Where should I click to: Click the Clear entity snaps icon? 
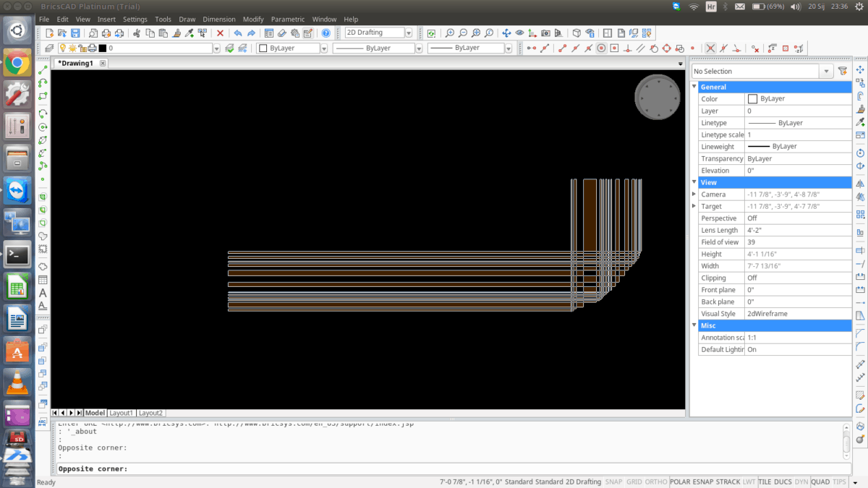click(x=754, y=48)
